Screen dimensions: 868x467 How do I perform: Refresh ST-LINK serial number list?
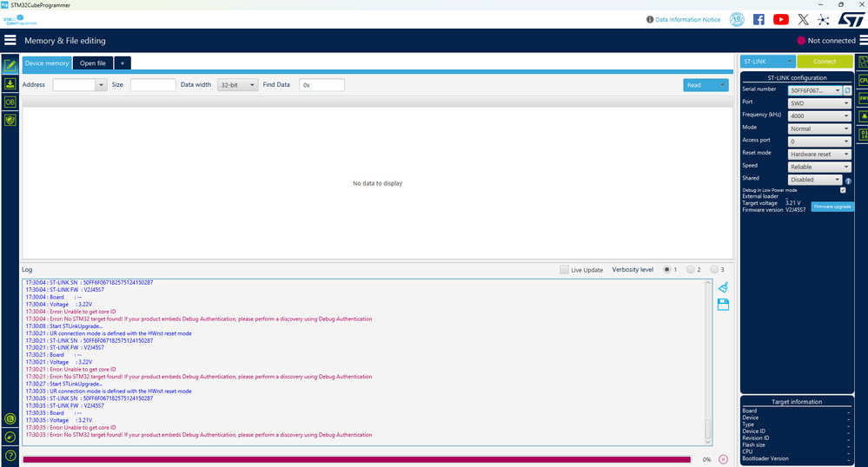click(x=847, y=90)
